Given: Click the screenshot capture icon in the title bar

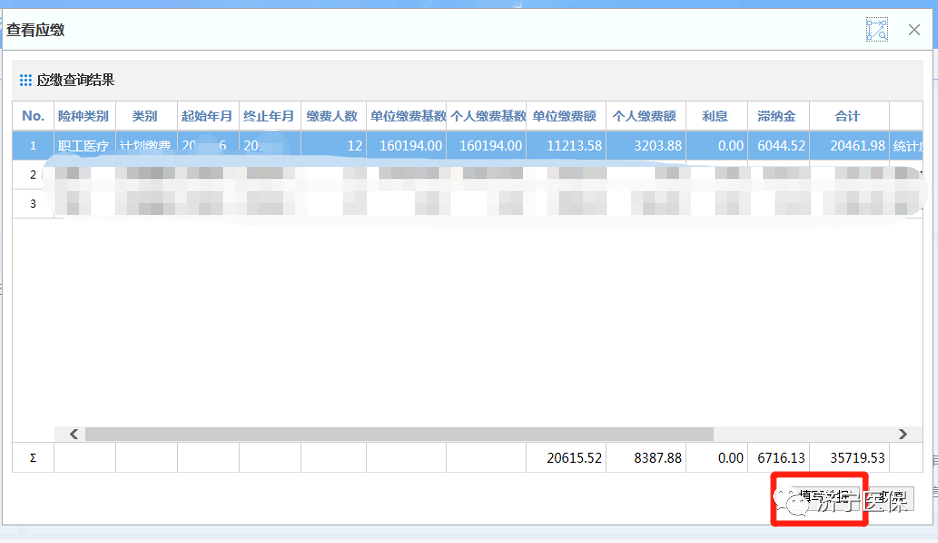Looking at the screenshot, I should 876,29.
